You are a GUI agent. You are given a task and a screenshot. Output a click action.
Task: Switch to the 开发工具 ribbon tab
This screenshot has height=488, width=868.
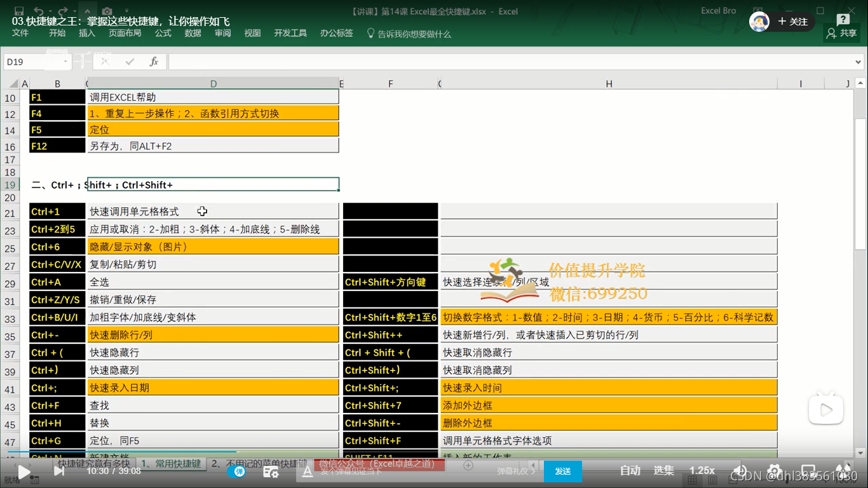pos(290,33)
